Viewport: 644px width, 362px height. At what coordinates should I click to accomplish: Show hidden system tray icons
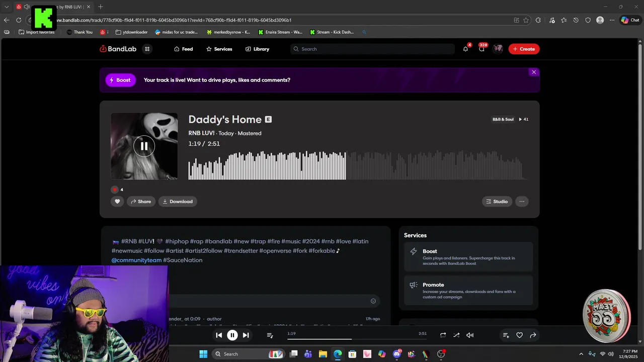(581, 354)
